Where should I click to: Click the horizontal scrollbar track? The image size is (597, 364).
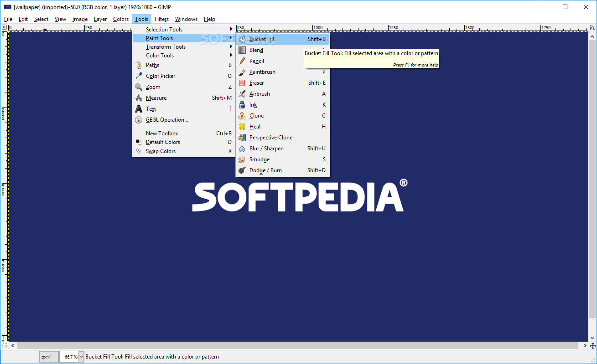coord(298,346)
